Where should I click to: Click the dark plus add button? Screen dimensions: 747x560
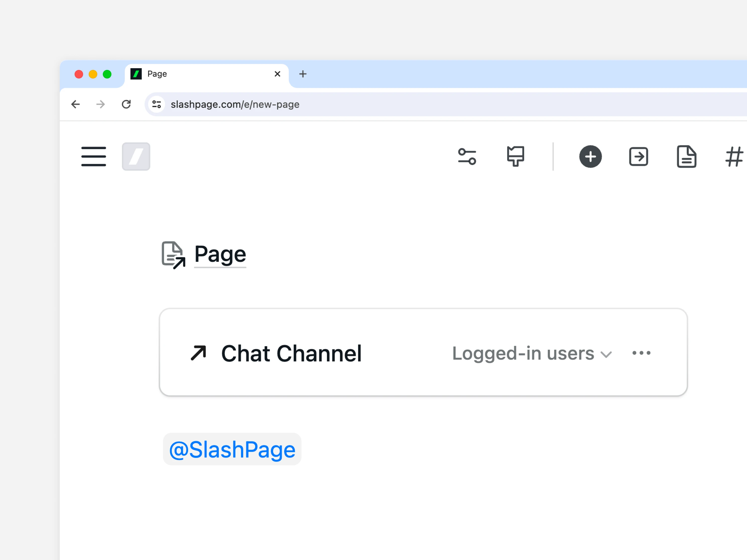[590, 156]
